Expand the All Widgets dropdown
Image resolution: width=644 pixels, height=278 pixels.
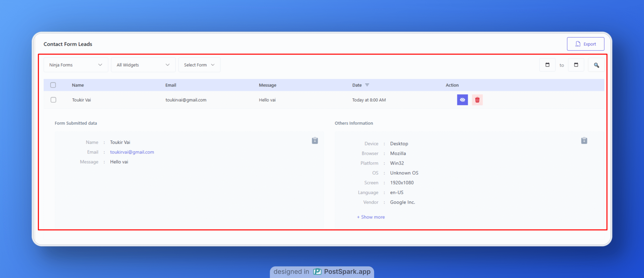click(x=143, y=65)
